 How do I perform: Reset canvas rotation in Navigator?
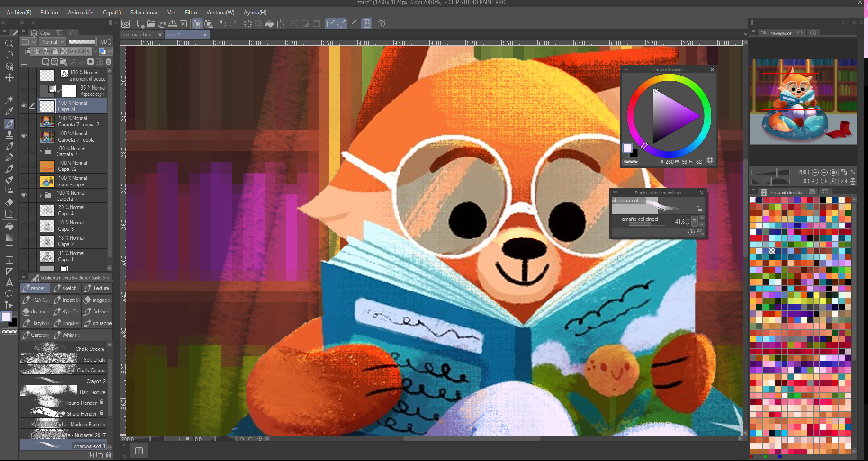click(833, 181)
